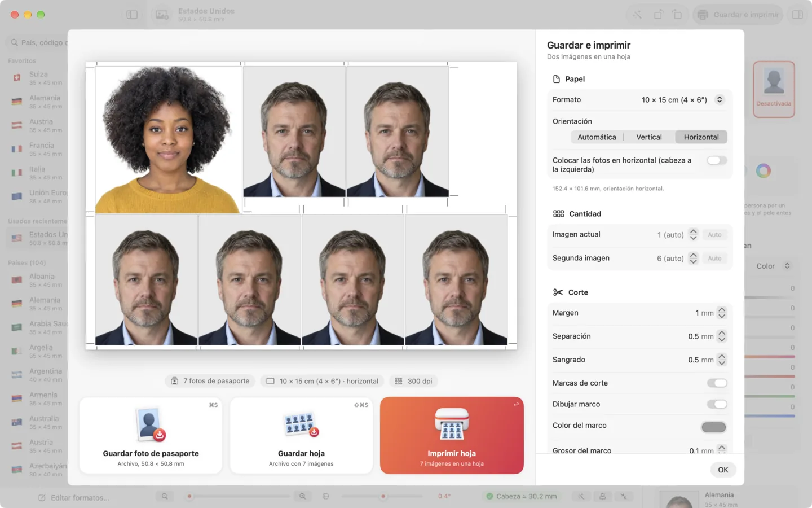The image size is (812, 508).
Task: Click the 300 dpi pill
Action: tap(414, 382)
